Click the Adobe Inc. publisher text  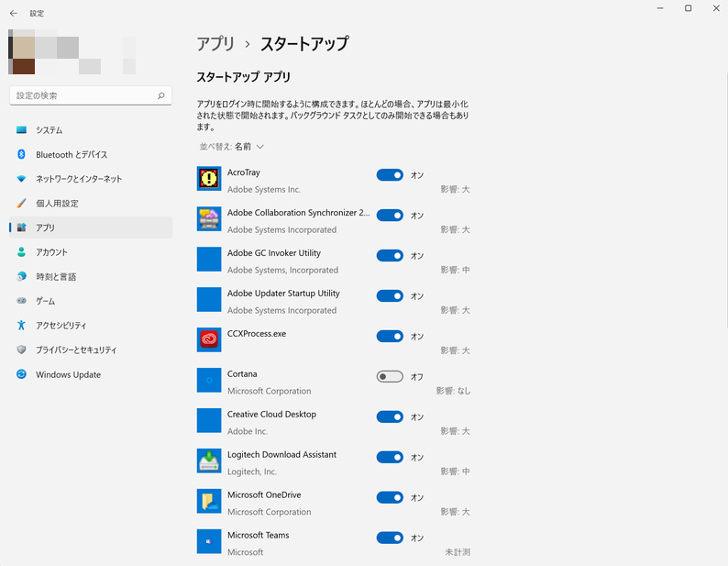248,431
